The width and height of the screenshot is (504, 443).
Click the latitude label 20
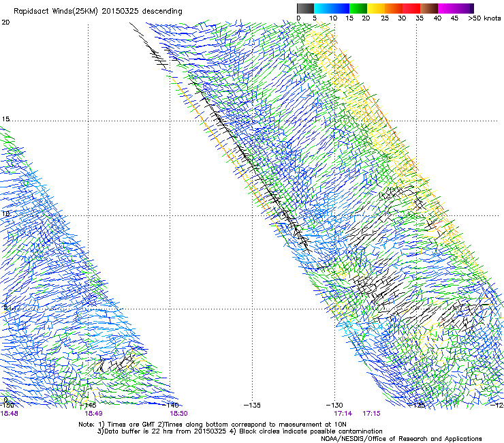5,22
